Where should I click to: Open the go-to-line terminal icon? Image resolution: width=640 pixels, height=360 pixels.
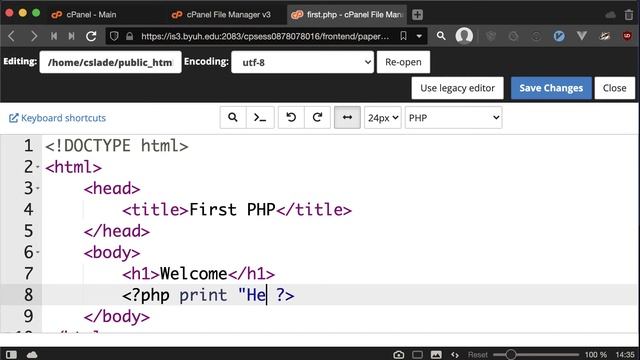point(260,118)
